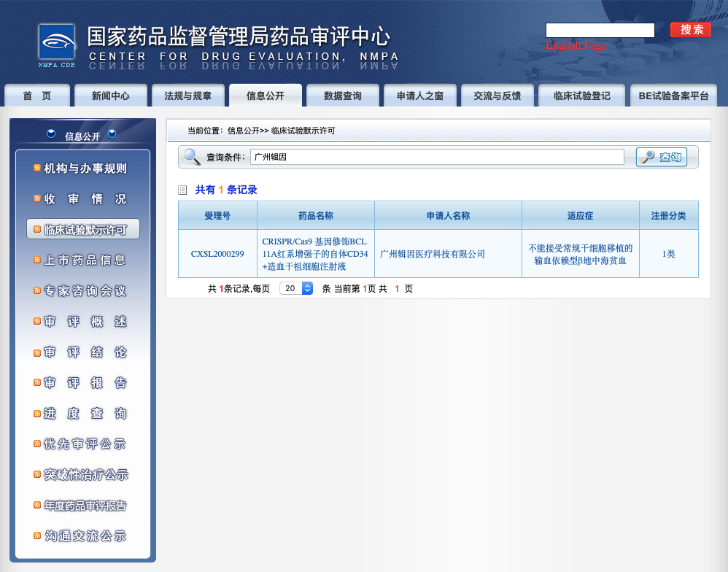Click the RSS icon next to 专家咨询会议
Image resolution: width=728 pixels, height=572 pixels.
pyautogui.click(x=37, y=290)
